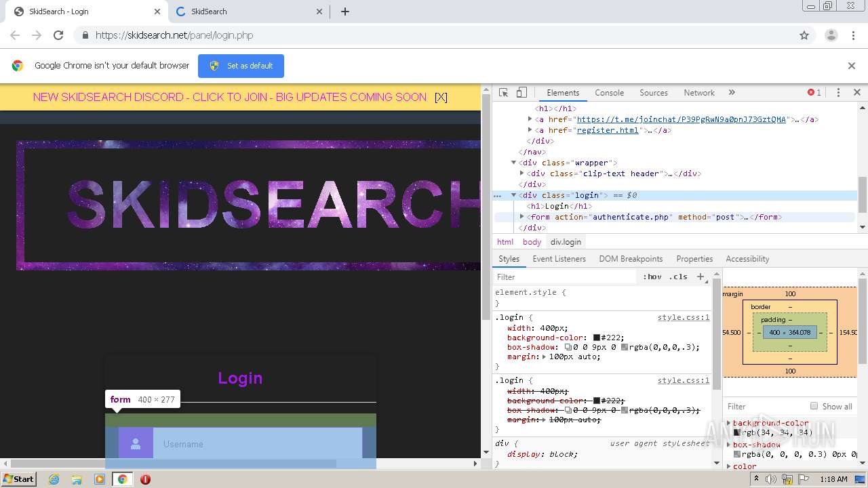Image resolution: width=868 pixels, height=488 pixels.
Task: Tick the Show all checkbox
Action: point(814,406)
